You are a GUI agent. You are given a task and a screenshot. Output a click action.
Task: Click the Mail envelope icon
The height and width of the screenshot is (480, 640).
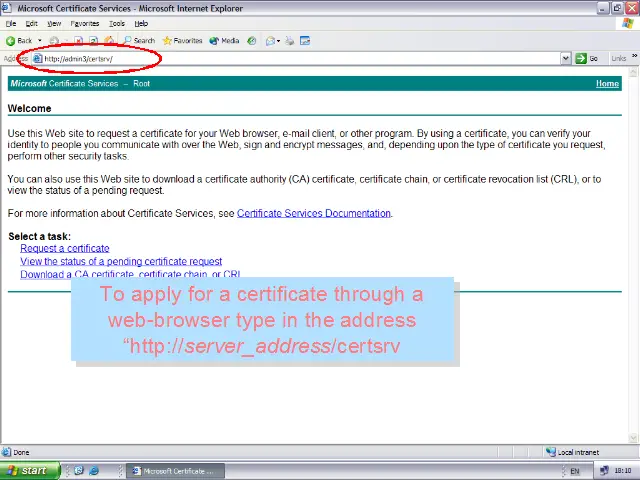click(270, 40)
